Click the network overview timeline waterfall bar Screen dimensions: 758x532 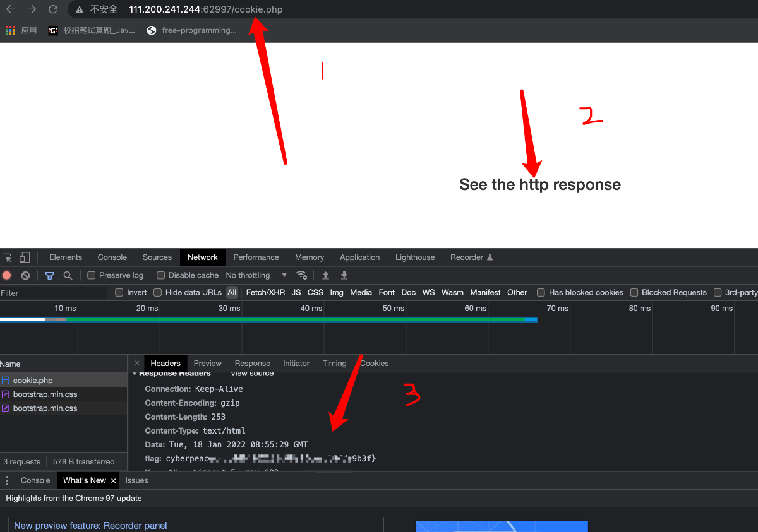[x=268, y=320]
